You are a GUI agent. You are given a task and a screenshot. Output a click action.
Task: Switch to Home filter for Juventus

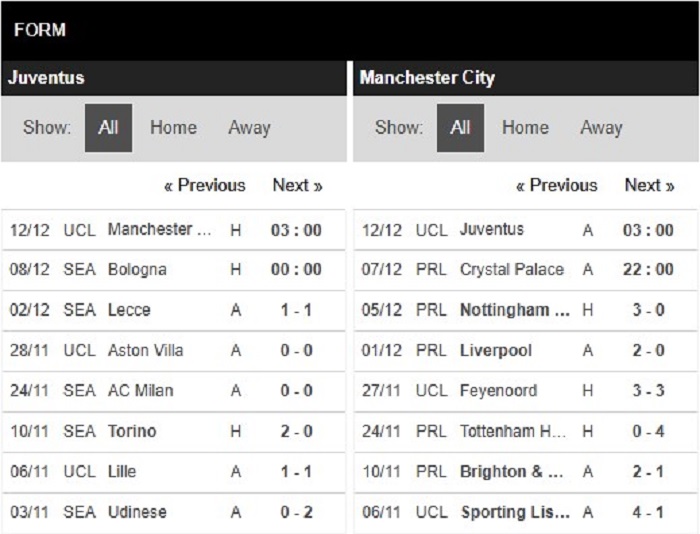coord(173,128)
